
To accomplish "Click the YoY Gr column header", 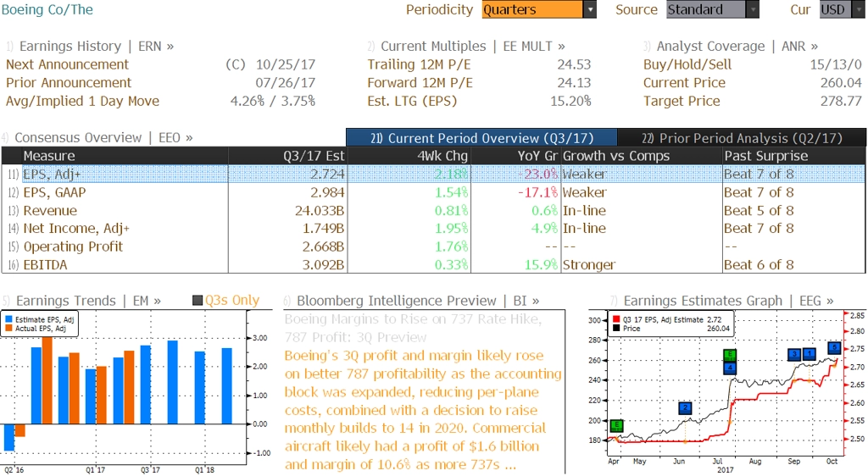I will pos(515,156).
